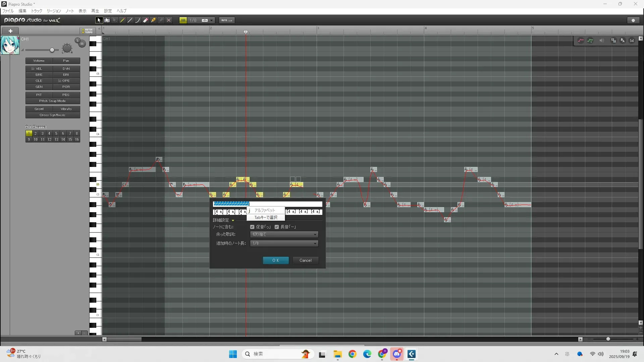
Task: Toggle the phoneme [a] display icon
Action: (632, 41)
